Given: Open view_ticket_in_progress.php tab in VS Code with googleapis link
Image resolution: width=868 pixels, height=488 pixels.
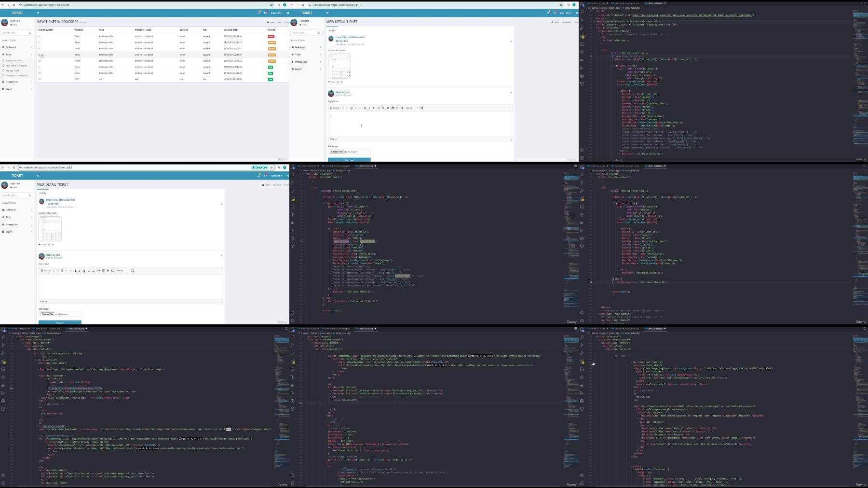Looking at the screenshot, I should tap(626, 3).
